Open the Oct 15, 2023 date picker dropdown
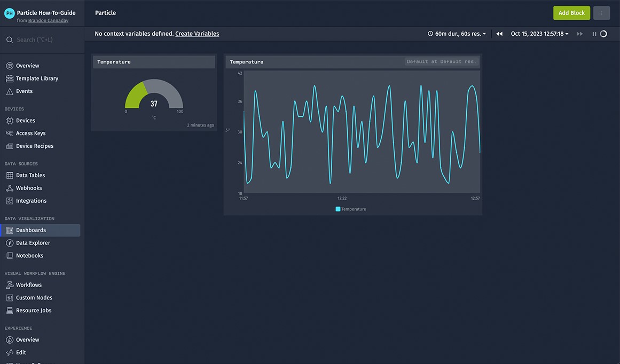This screenshot has width=620, height=364. (539, 34)
